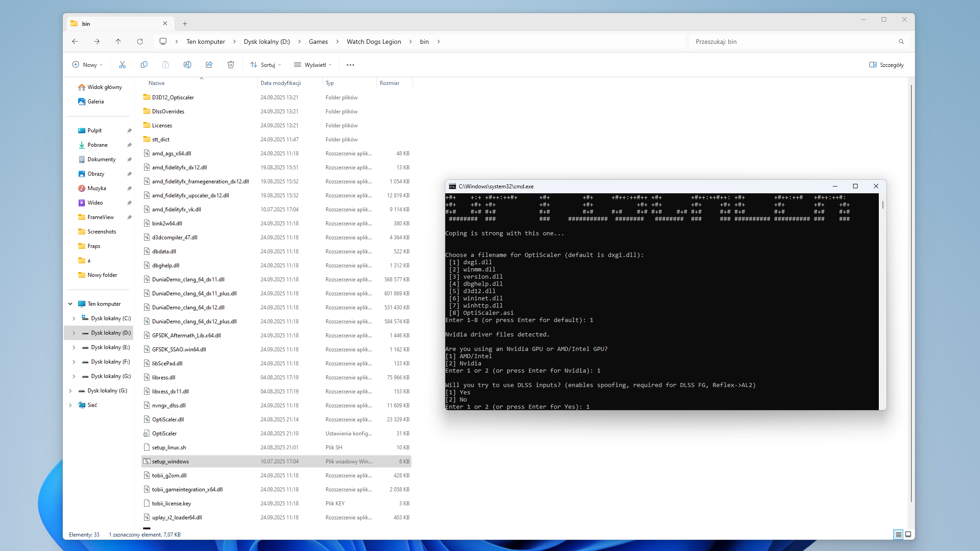
Task: Expand the Sieć tree node
Action: [x=70, y=405]
